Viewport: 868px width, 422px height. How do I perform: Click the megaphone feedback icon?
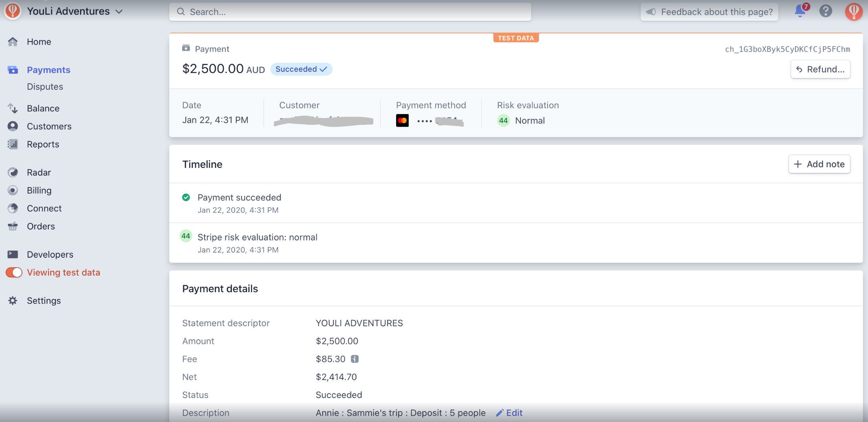point(651,12)
